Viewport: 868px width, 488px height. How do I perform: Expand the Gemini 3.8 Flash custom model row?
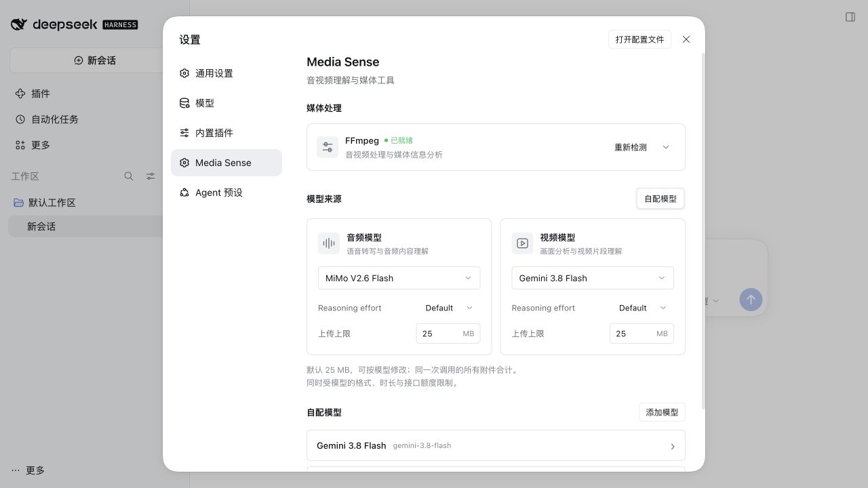[496, 445]
